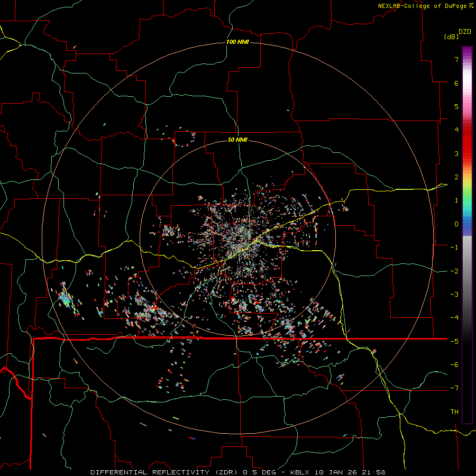
Task: Click the 100 NMI range ring label
Action: pos(237,42)
